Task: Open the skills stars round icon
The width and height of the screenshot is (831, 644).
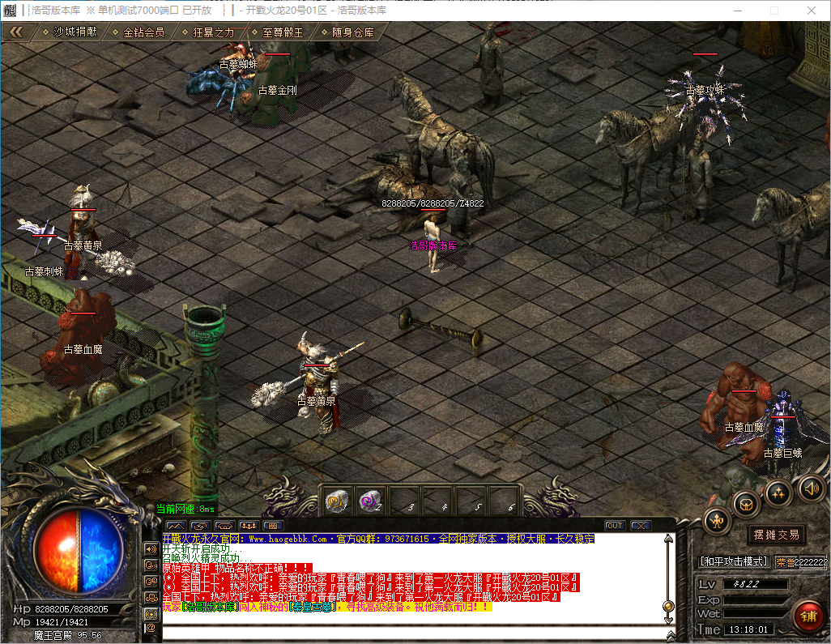Action: click(778, 493)
